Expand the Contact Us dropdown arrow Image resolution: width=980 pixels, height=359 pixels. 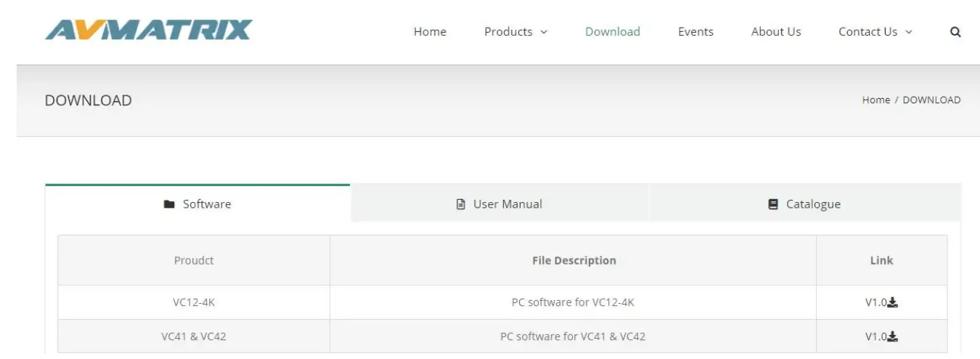[x=909, y=32]
